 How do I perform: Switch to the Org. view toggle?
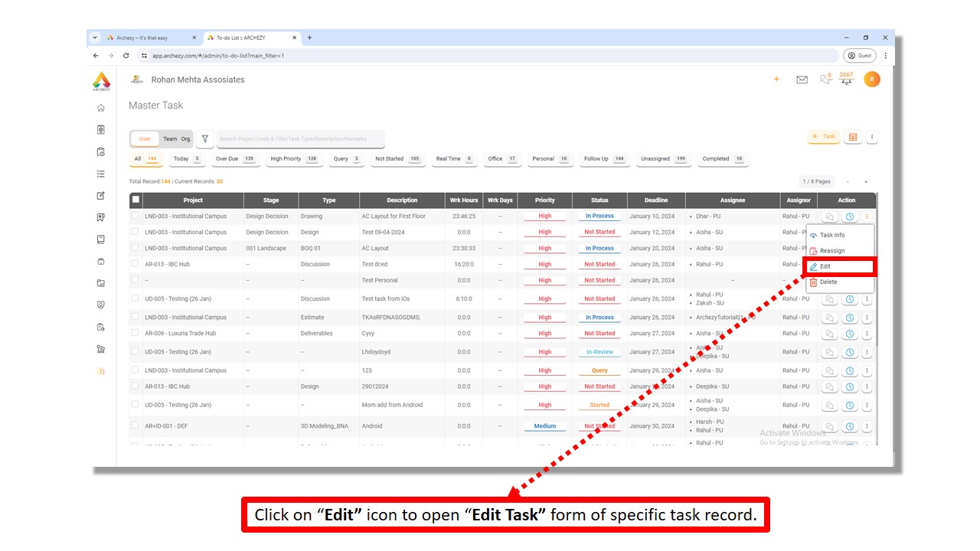pos(186,139)
